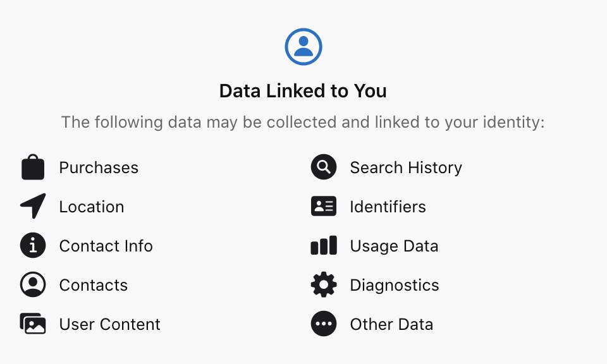Image resolution: width=607 pixels, height=364 pixels.
Task: Select the Identifiers text label
Action: click(388, 207)
